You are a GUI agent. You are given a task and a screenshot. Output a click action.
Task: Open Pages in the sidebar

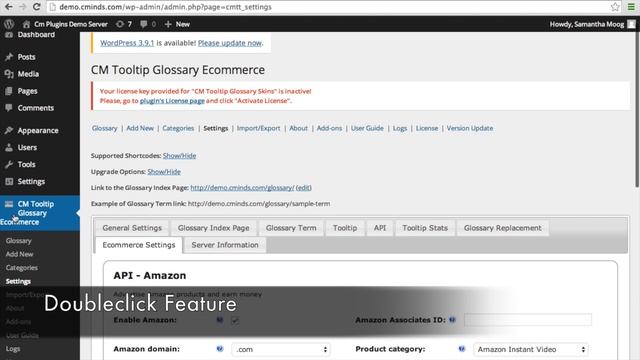[x=27, y=91]
